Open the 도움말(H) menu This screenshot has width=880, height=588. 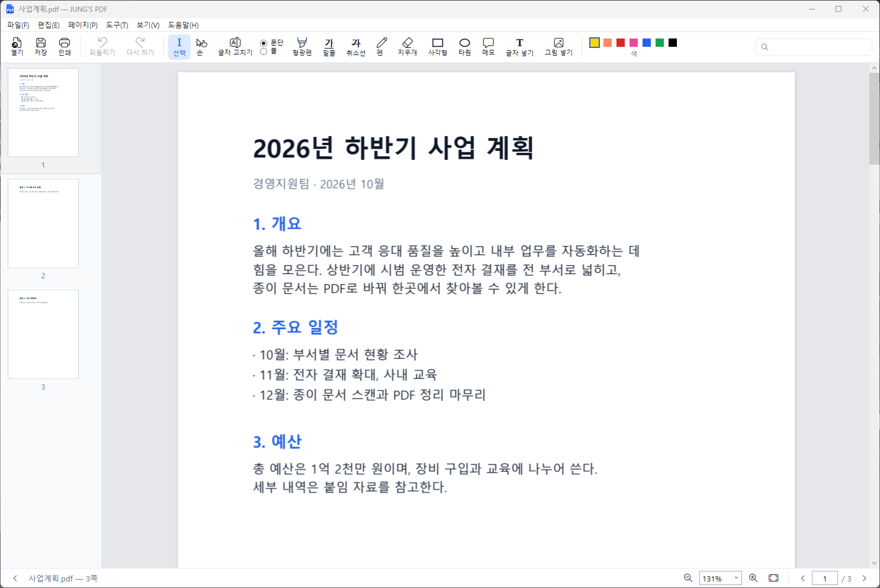pos(184,25)
